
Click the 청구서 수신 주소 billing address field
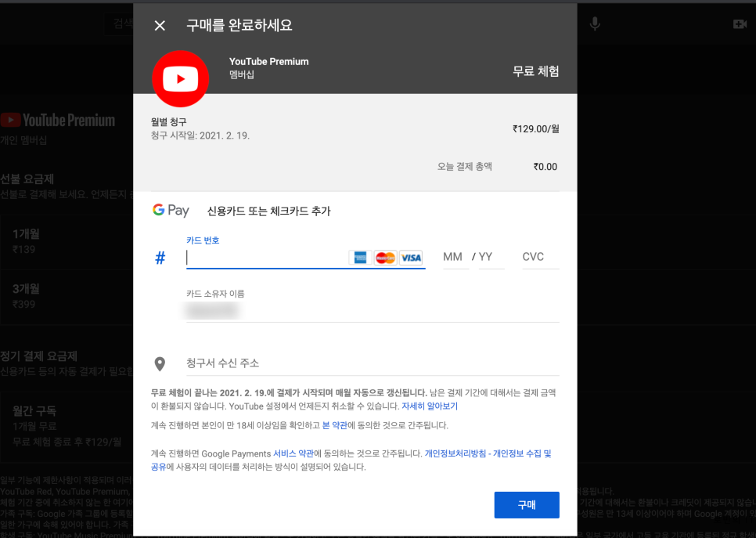[373, 363]
